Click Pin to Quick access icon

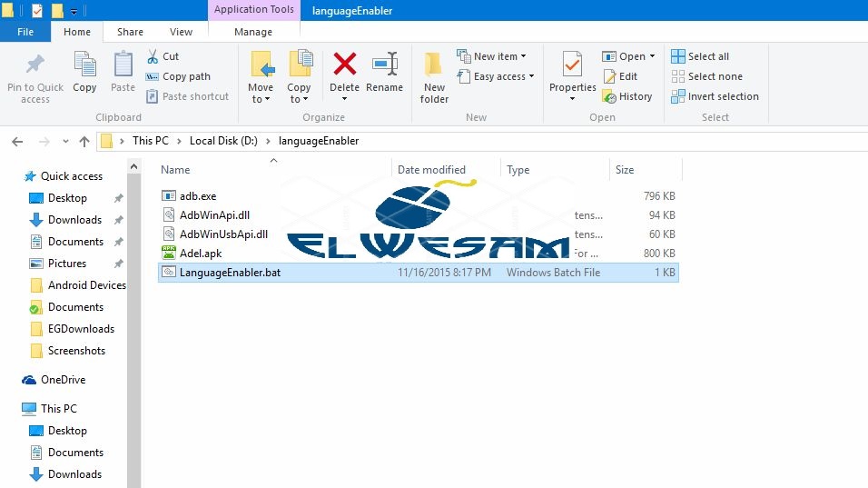[35, 65]
